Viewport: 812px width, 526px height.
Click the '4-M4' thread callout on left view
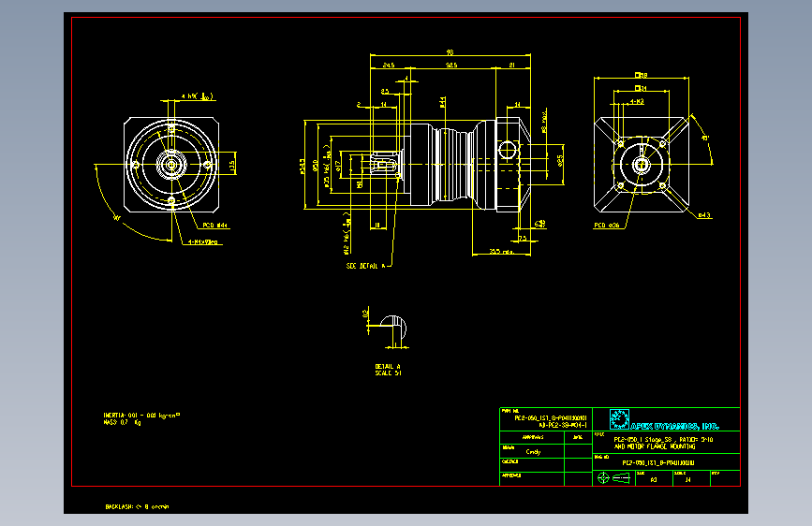pos(202,241)
